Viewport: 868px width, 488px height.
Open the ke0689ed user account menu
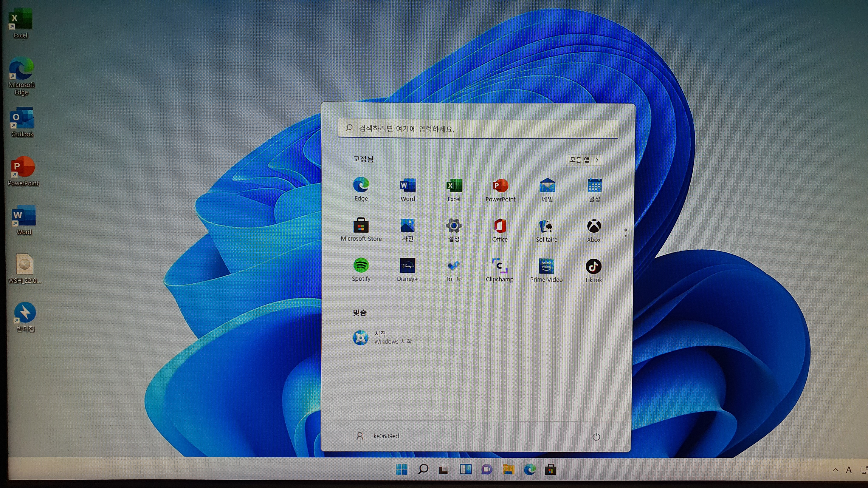click(x=377, y=436)
